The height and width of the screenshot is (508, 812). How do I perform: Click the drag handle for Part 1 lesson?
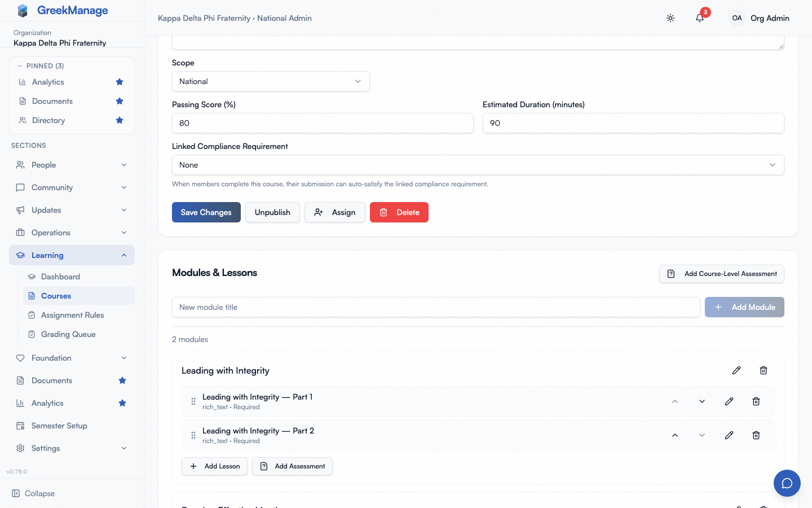(193, 401)
